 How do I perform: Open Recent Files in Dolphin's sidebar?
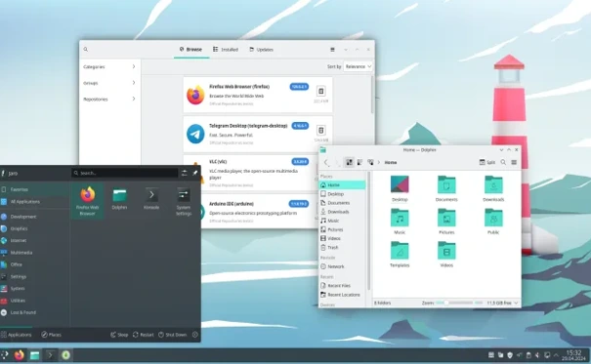(342, 286)
